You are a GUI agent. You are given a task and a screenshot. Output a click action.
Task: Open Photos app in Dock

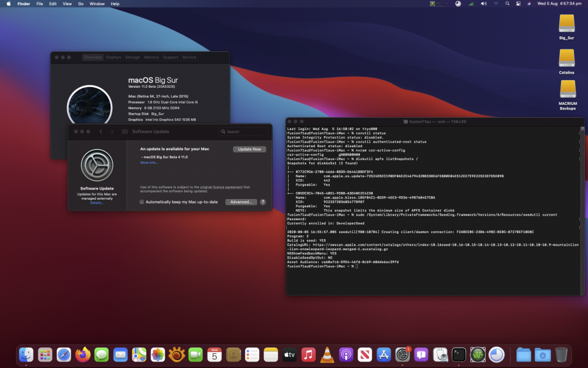[x=158, y=354]
